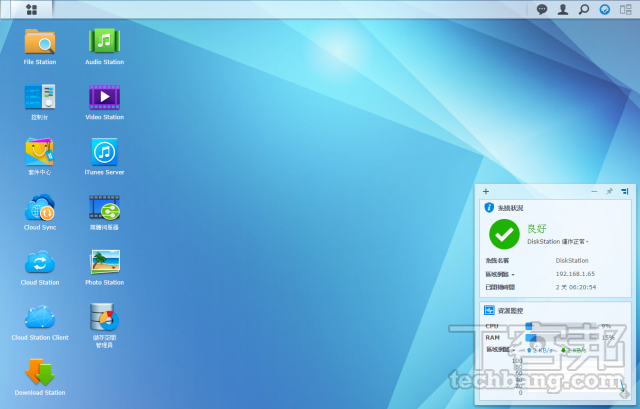Click the green system health checkmark
Screen dimensions: 640x409
point(504,234)
